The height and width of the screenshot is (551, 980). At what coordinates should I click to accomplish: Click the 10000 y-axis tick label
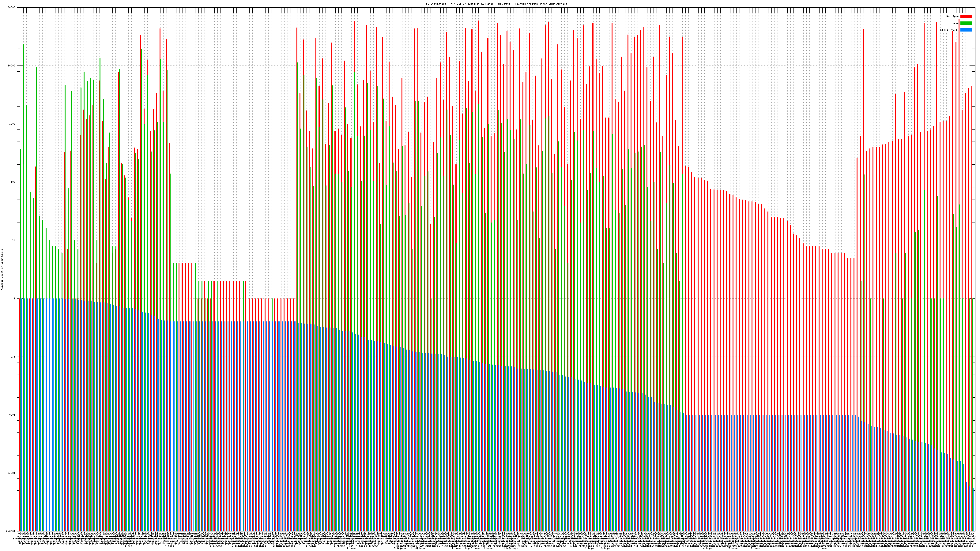(x=12, y=66)
